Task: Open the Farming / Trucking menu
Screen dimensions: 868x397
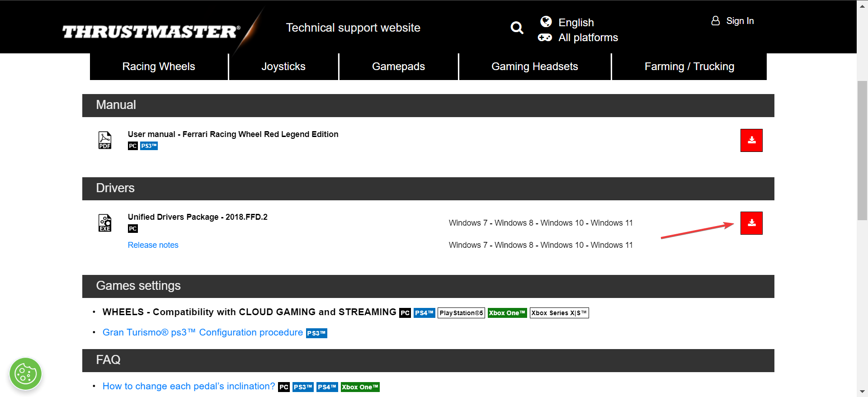Action: 689,66
